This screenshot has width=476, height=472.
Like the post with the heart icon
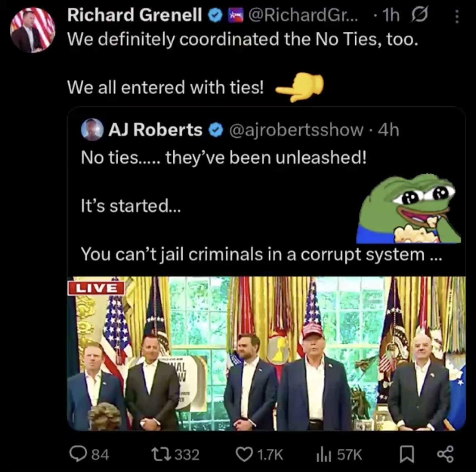(x=244, y=454)
